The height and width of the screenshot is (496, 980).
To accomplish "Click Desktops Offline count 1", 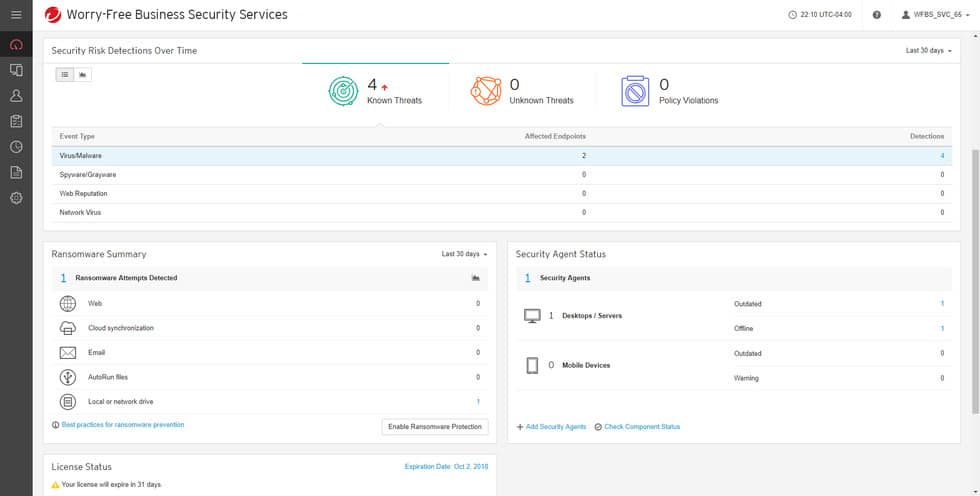I will (x=942, y=329).
